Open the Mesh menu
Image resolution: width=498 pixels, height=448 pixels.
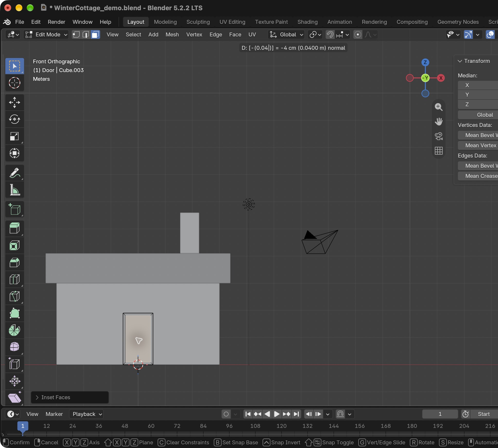pyautogui.click(x=172, y=35)
